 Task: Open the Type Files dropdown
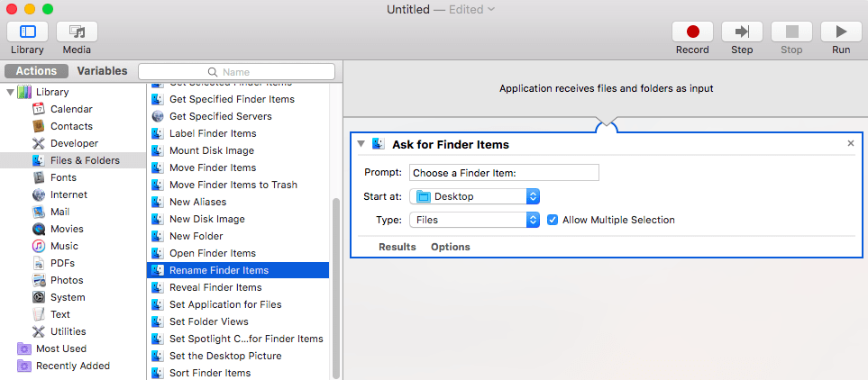pos(474,220)
